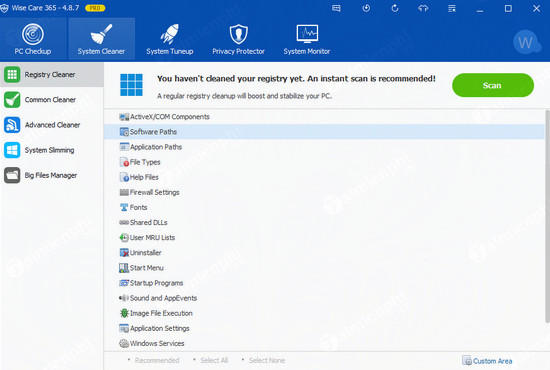Click the File Types icon

[x=124, y=162]
